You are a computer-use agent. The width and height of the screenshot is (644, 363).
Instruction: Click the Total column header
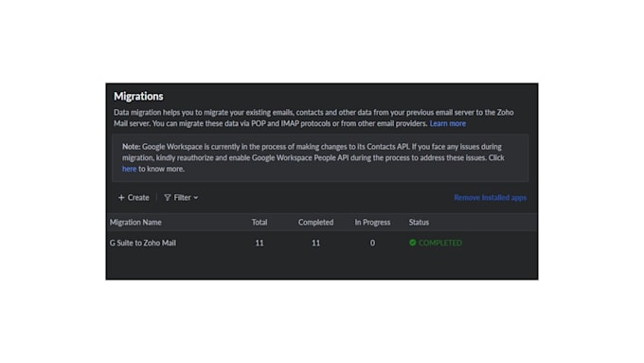[259, 223]
